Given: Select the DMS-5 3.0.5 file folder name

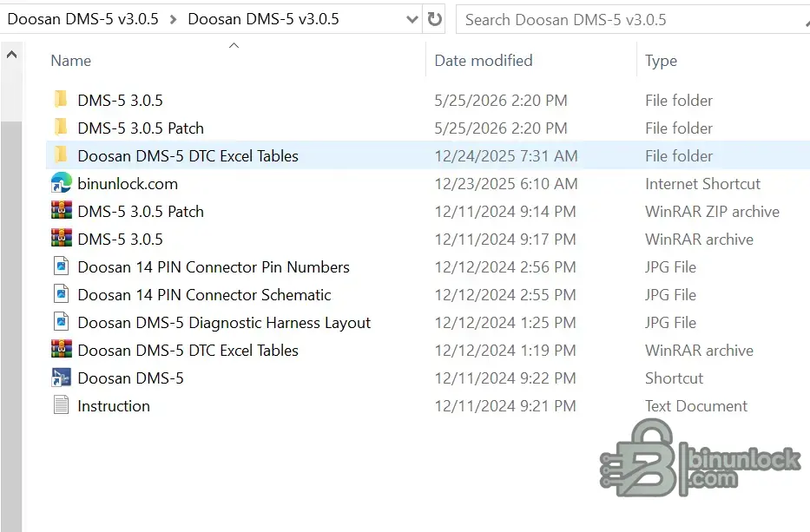Looking at the screenshot, I should coord(120,100).
